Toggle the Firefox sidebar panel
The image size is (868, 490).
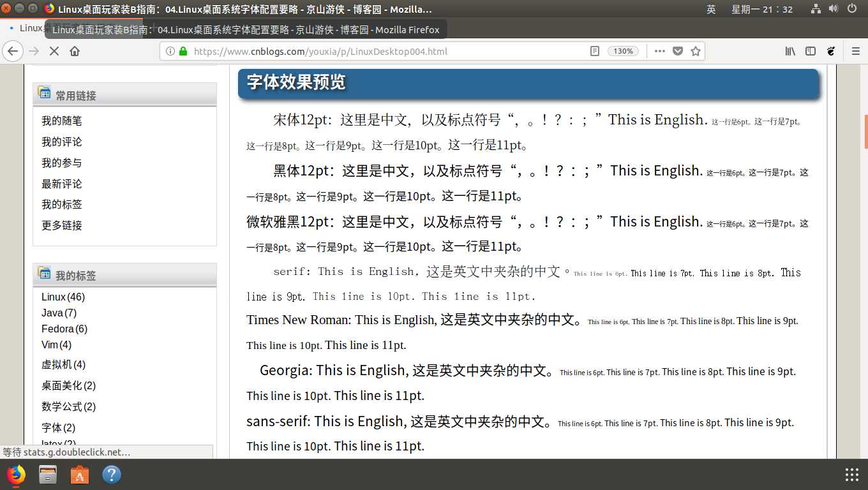click(811, 51)
